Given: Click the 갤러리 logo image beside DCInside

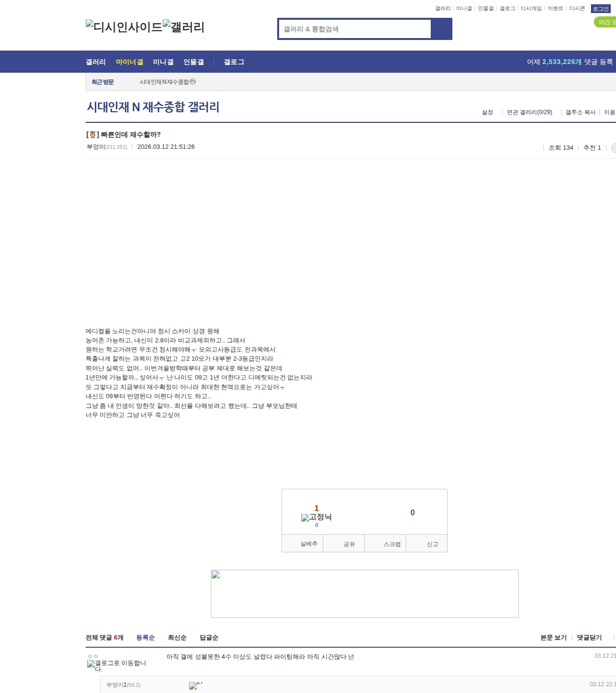Looking at the screenshot, I should [x=183, y=26].
